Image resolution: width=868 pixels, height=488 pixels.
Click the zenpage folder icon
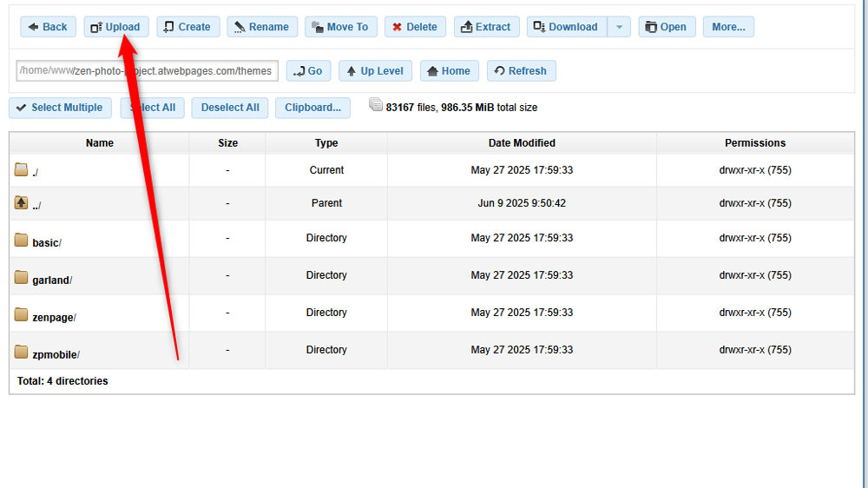(22, 314)
